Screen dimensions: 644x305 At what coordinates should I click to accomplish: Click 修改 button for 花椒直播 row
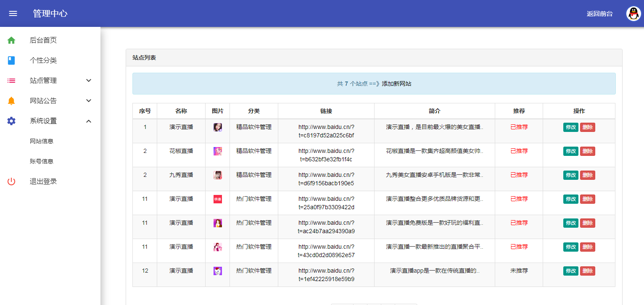571,151
